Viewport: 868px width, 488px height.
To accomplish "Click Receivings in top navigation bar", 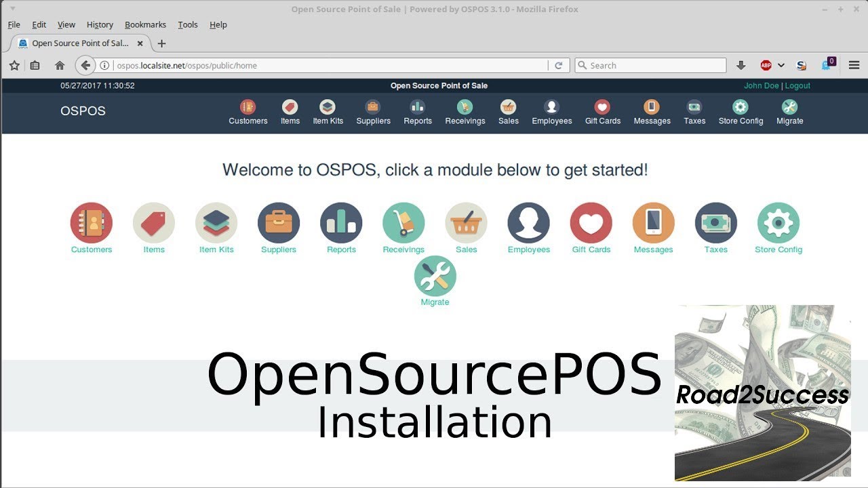I will coord(465,113).
